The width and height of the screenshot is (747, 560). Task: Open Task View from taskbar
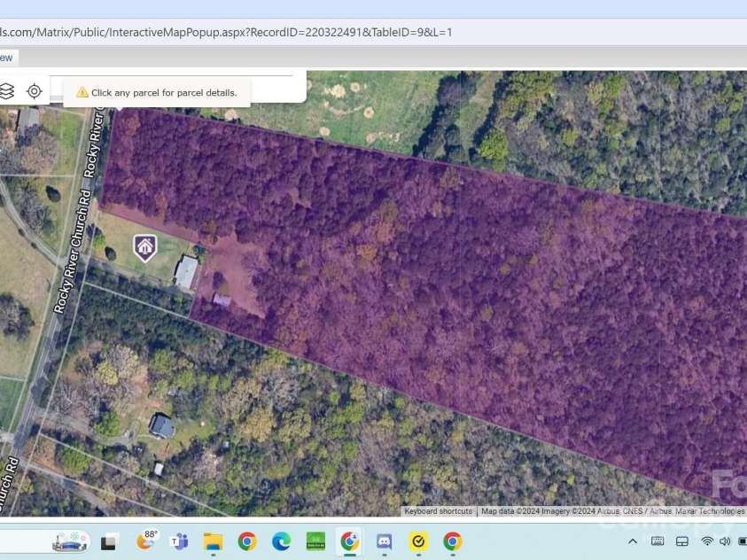point(109,541)
